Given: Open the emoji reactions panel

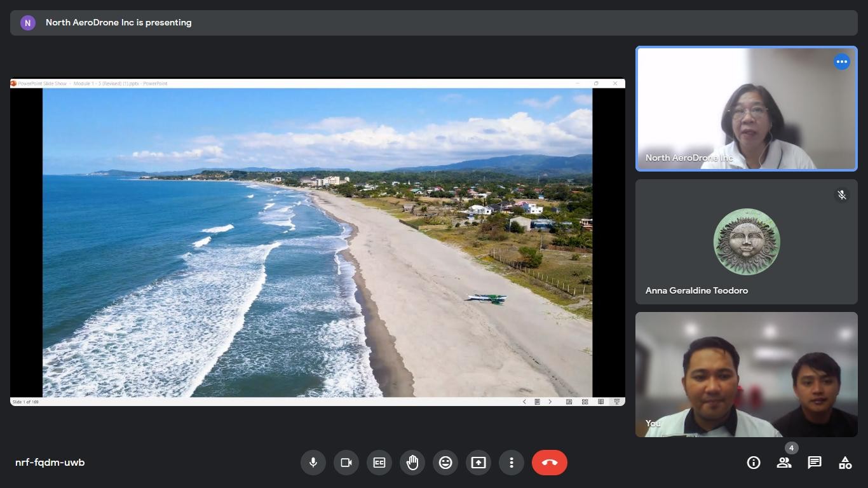Looking at the screenshot, I should coord(445,463).
